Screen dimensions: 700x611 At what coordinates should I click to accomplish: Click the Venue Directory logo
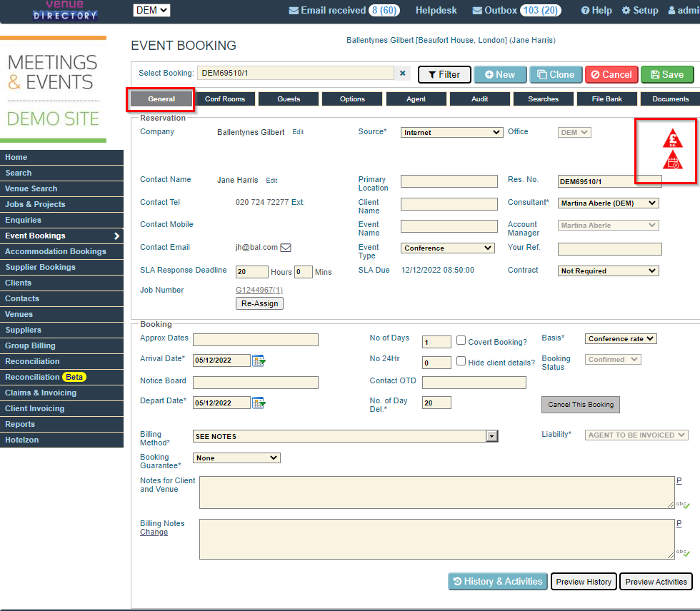pyautogui.click(x=65, y=10)
